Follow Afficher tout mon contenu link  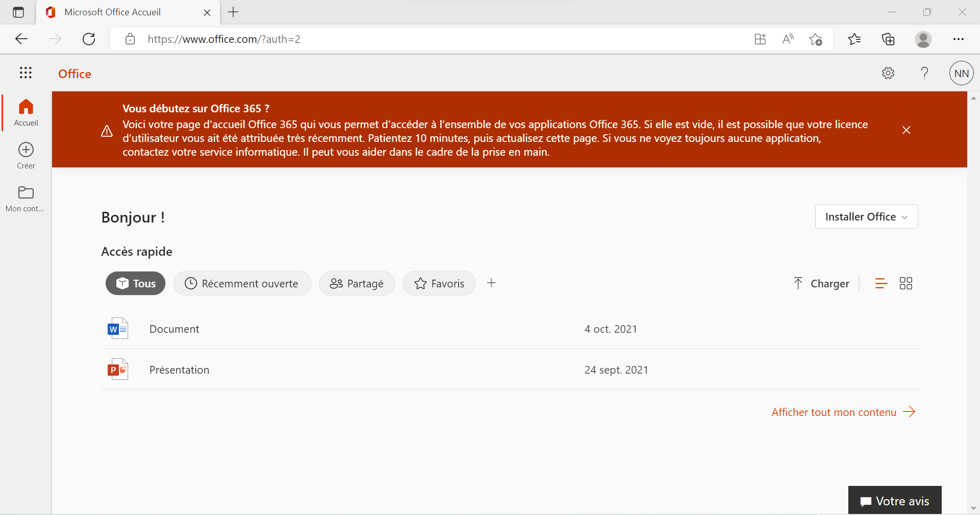pos(844,412)
